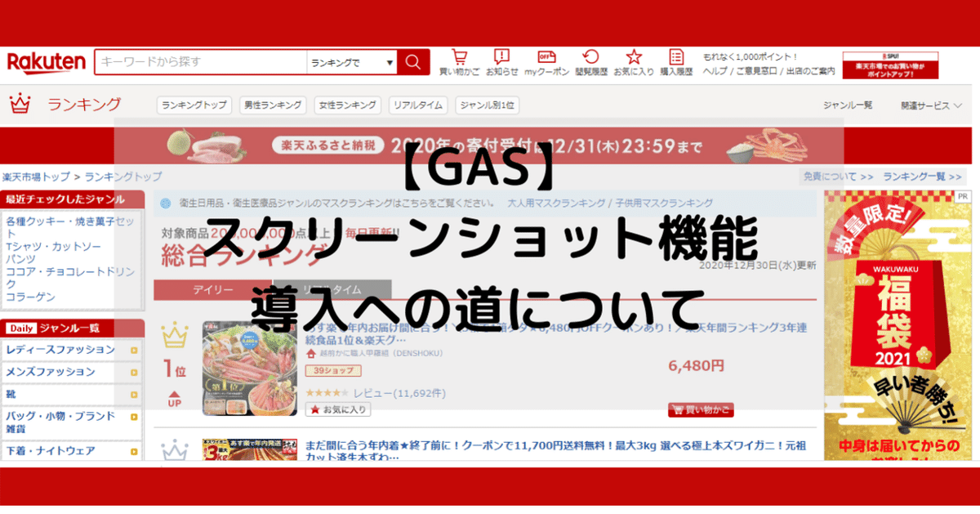Select the ランキングトップ nav button
Viewport: 980px width, 514px height.
[194, 105]
